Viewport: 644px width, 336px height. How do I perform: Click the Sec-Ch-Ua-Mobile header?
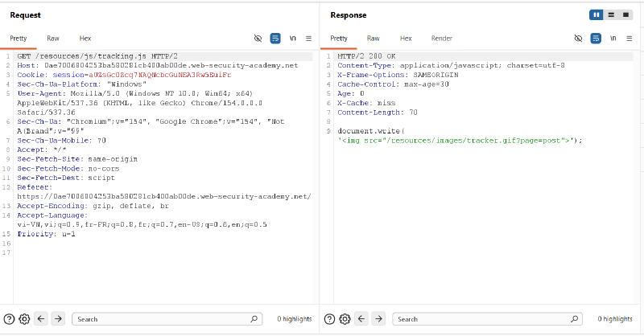[x=62, y=141]
